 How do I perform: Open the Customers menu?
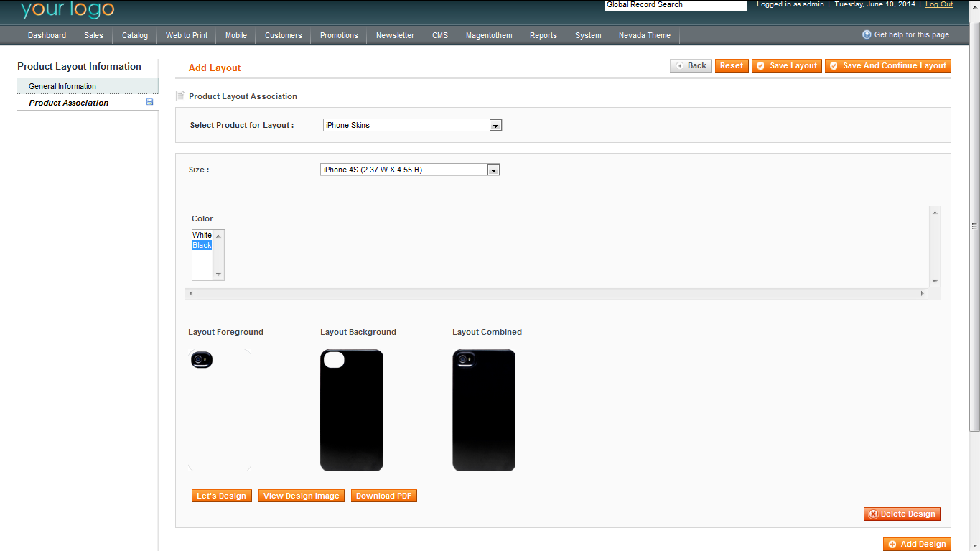tap(284, 35)
